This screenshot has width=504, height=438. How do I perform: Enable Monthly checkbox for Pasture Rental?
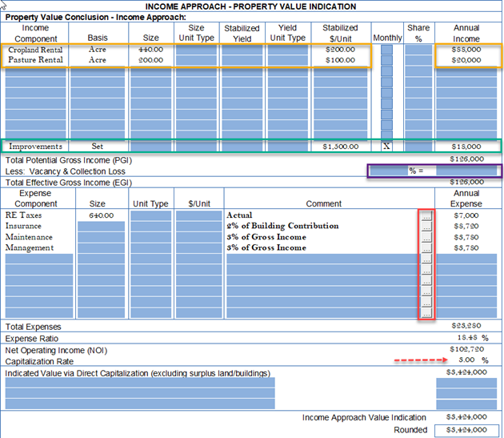[387, 60]
